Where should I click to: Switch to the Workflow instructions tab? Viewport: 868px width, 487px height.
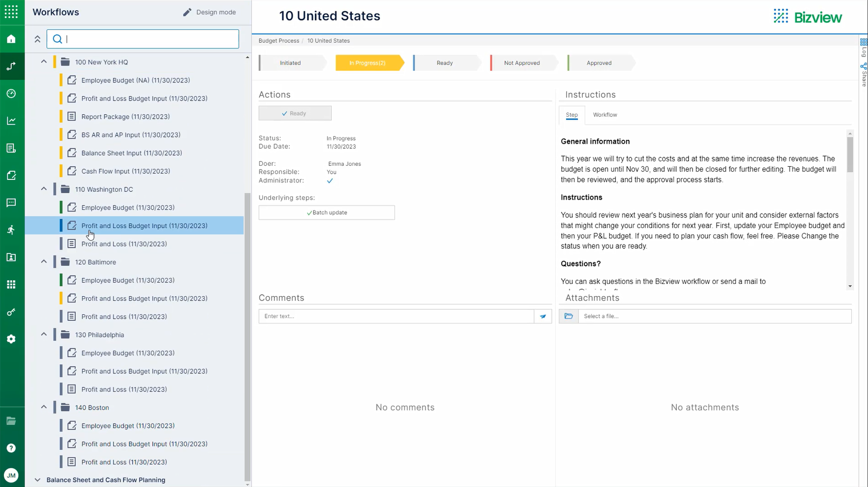click(605, 115)
